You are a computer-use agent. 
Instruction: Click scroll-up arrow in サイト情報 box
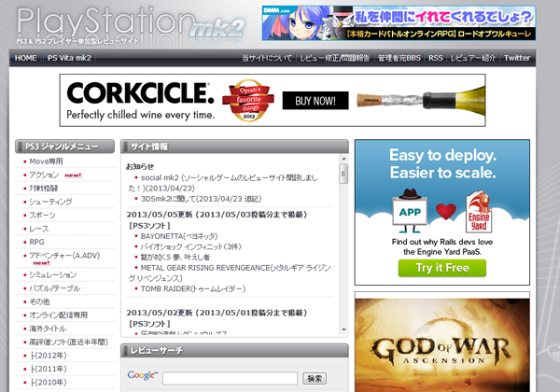tap(343, 159)
